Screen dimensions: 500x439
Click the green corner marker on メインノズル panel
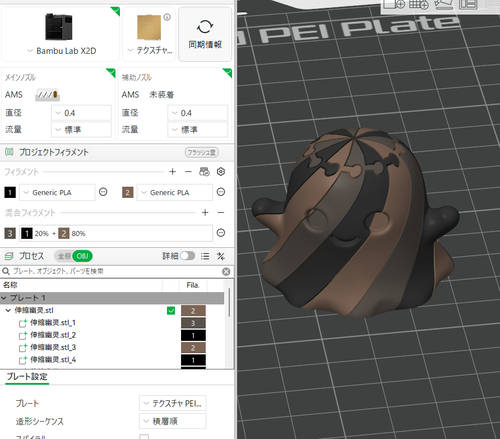point(111,72)
